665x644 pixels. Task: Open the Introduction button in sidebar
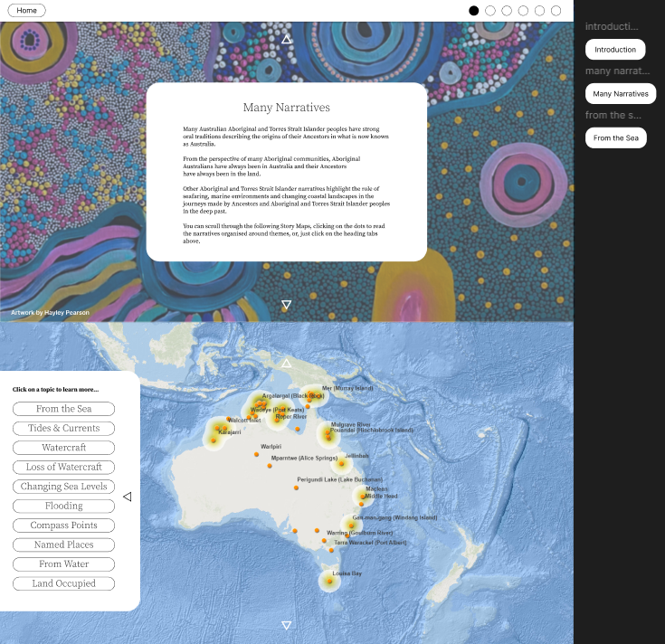pyautogui.click(x=615, y=50)
